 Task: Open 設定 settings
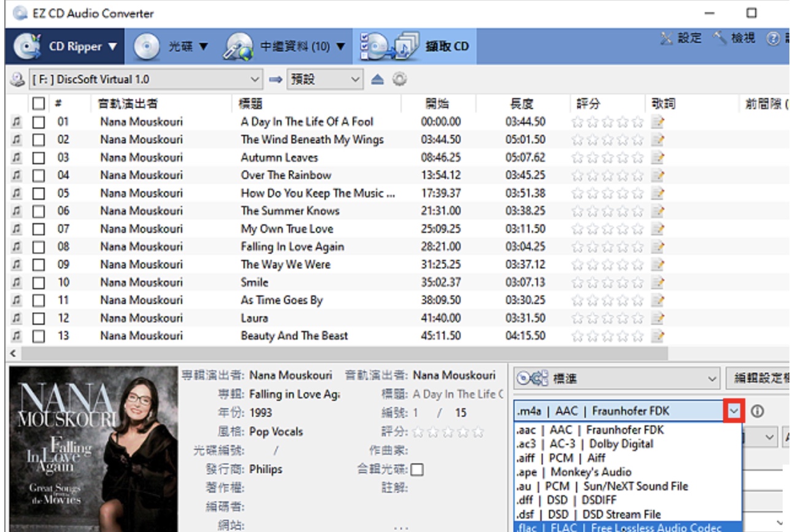[x=681, y=38]
